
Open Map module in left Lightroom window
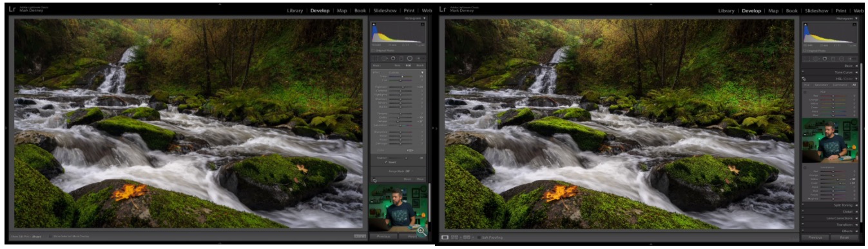[342, 11]
